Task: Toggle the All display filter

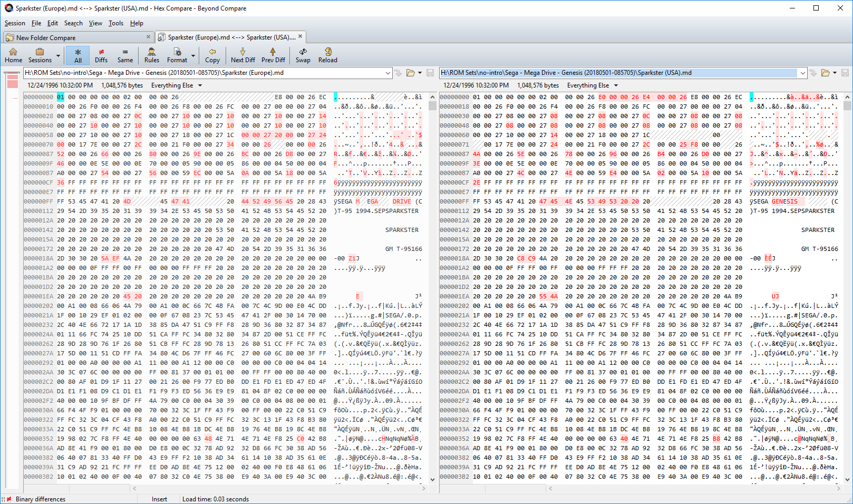Action: [x=77, y=55]
